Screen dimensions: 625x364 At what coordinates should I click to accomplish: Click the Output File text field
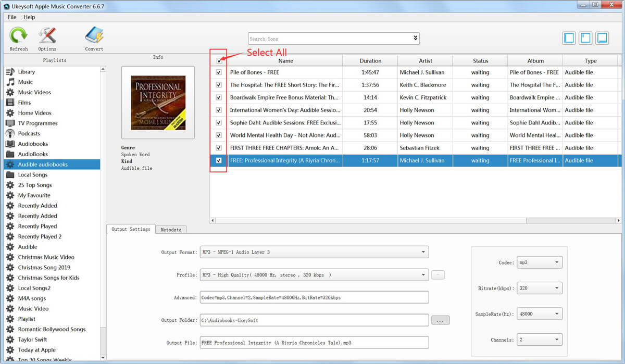(314, 343)
